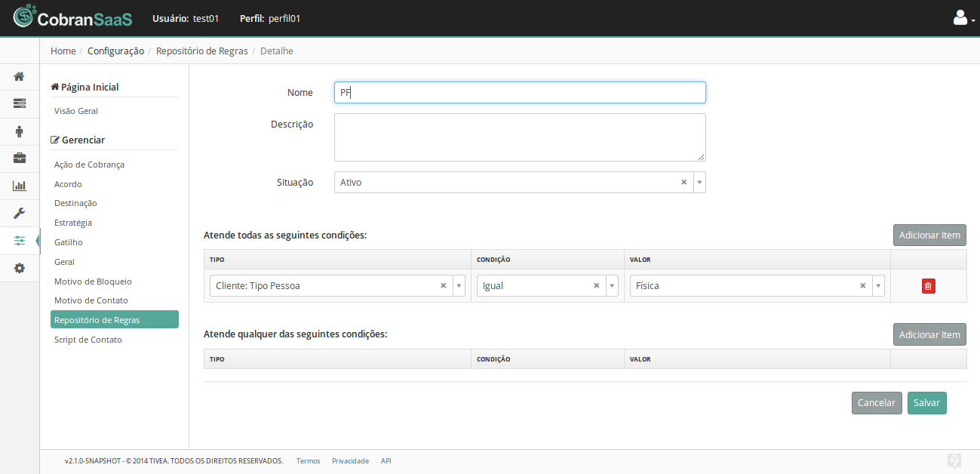
Task: Add item to 'todas as seguintes condições'
Action: tap(929, 235)
